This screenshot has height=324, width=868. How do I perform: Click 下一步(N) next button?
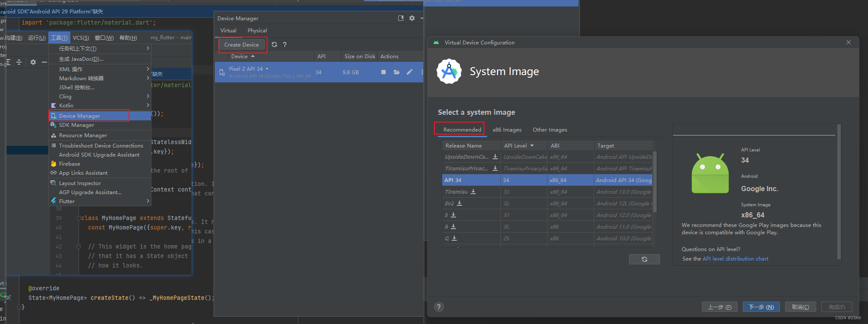click(761, 307)
